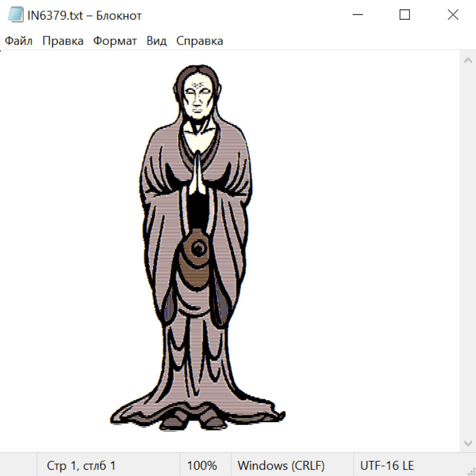Click the scroll up arrow
476x476 pixels.
(468, 60)
